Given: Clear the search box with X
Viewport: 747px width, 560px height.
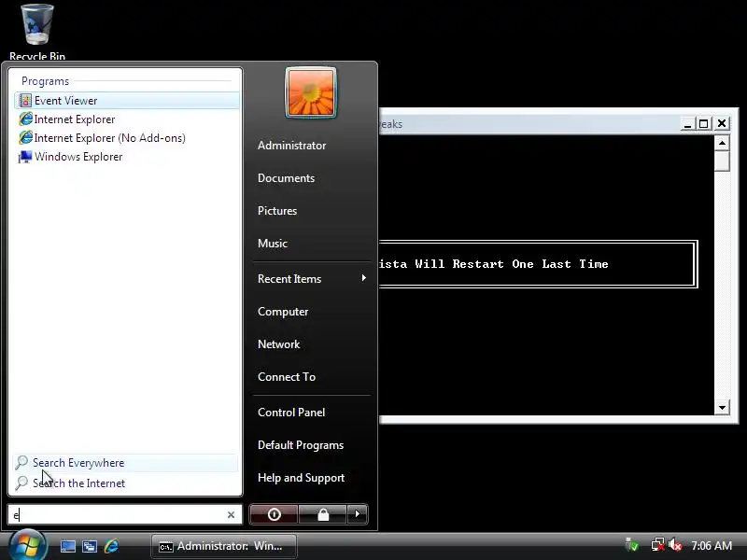Looking at the screenshot, I should click(x=231, y=515).
